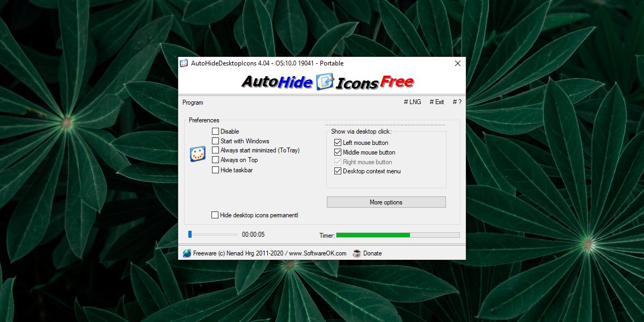
Task: Enable the Disable checkbox
Action: (x=215, y=131)
